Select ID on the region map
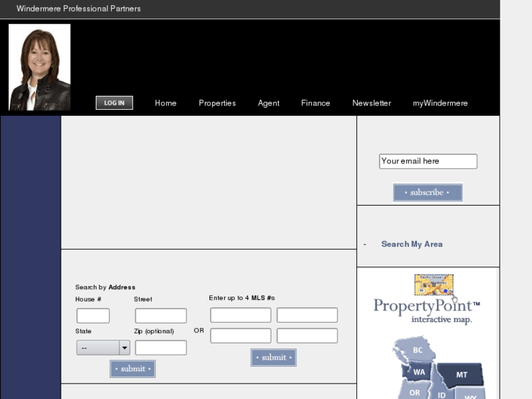The width and height of the screenshot is (532, 399). pos(441,395)
